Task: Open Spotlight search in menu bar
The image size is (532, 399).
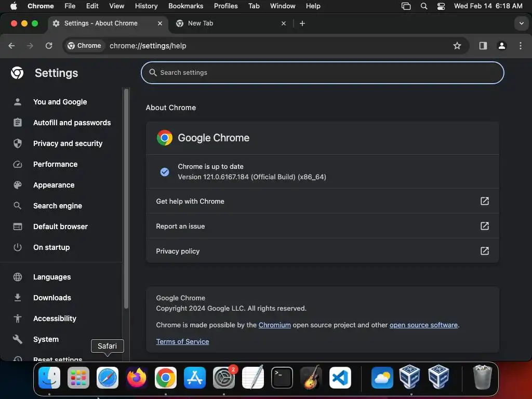Action: (424, 6)
